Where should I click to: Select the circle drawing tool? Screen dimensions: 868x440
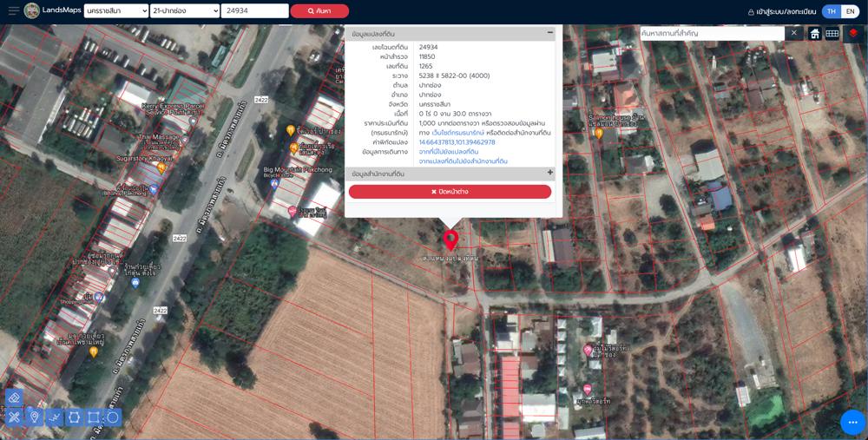pos(112,417)
